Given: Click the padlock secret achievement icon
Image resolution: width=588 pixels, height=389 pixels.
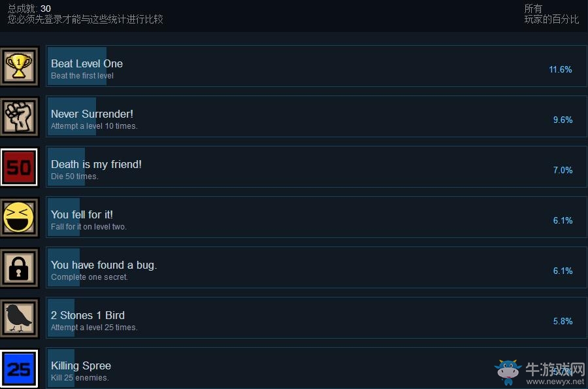Looking at the screenshot, I should [19, 268].
